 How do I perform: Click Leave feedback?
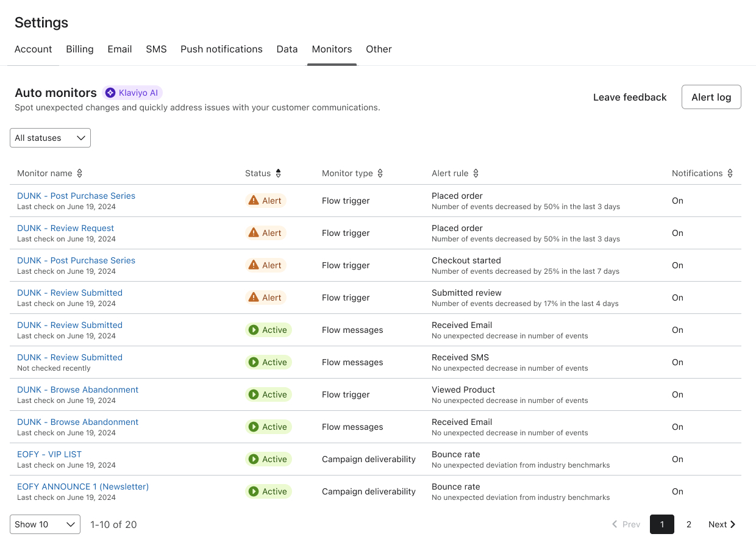(630, 97)
